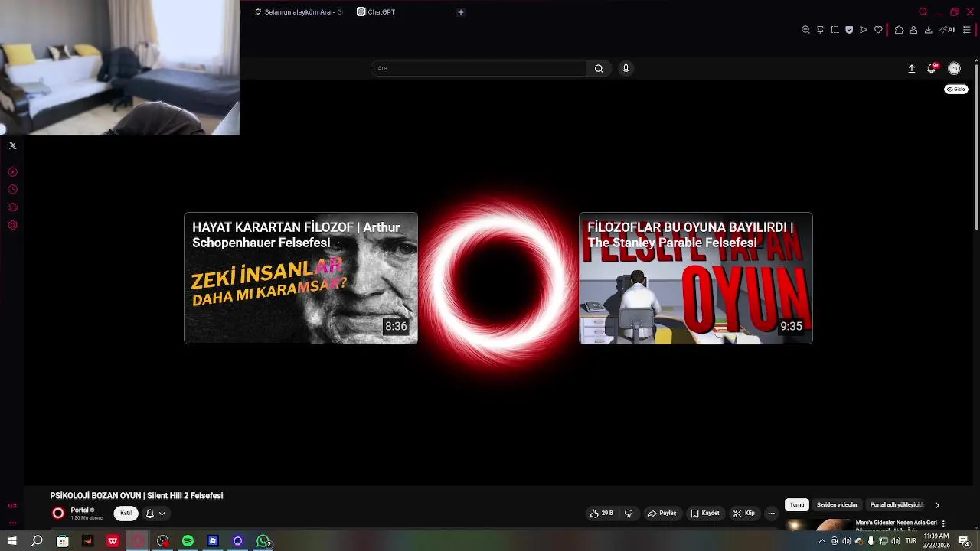Open sidebar three-dots more options
This screenshot has height=551, width=980.
pos(12,523)
